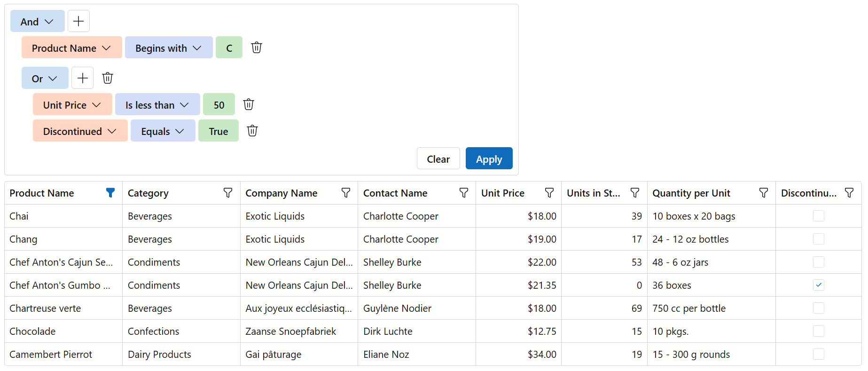Open Product Name column filter icon
868x371 pixels.
click(x=110, y=193)
